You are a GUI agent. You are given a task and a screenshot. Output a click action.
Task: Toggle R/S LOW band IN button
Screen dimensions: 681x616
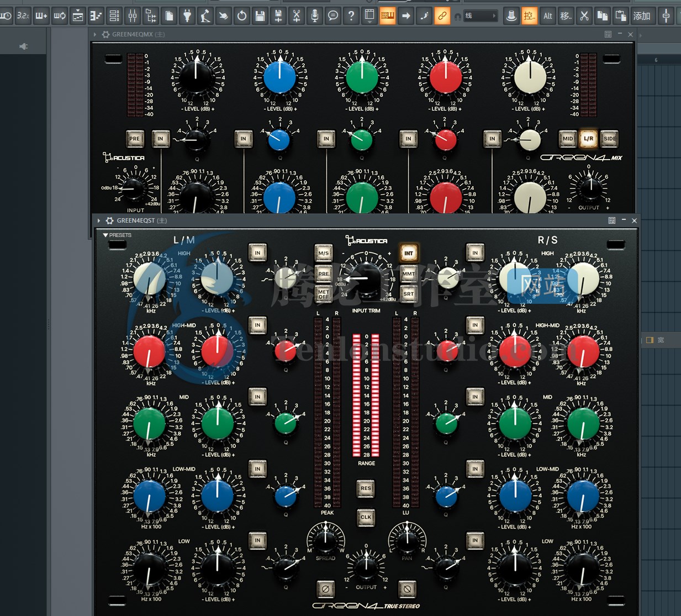475,540
